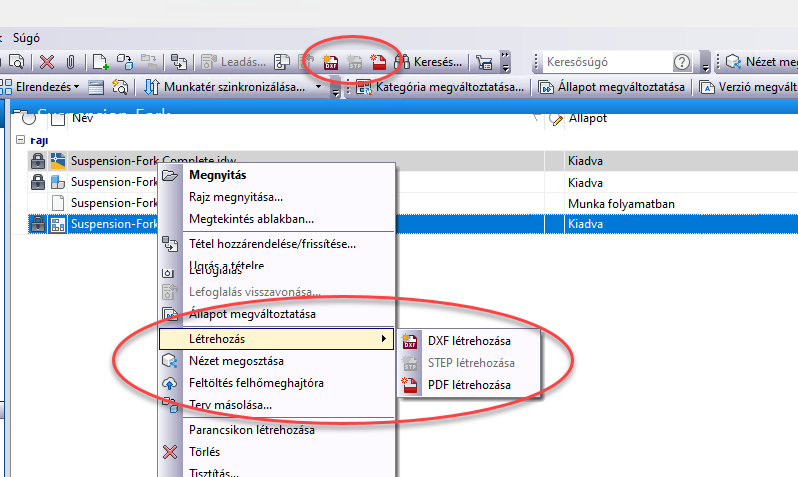Choose Állapot megváltoztatása in the context menu
Image resolution: width=798 pixels, height=477 pixels.
coord(277,314)
